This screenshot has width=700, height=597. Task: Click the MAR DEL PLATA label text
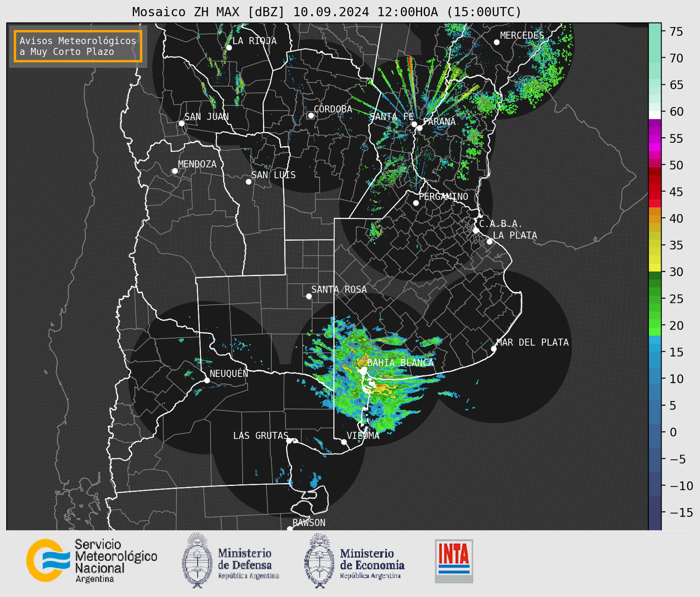click(532, 343)
